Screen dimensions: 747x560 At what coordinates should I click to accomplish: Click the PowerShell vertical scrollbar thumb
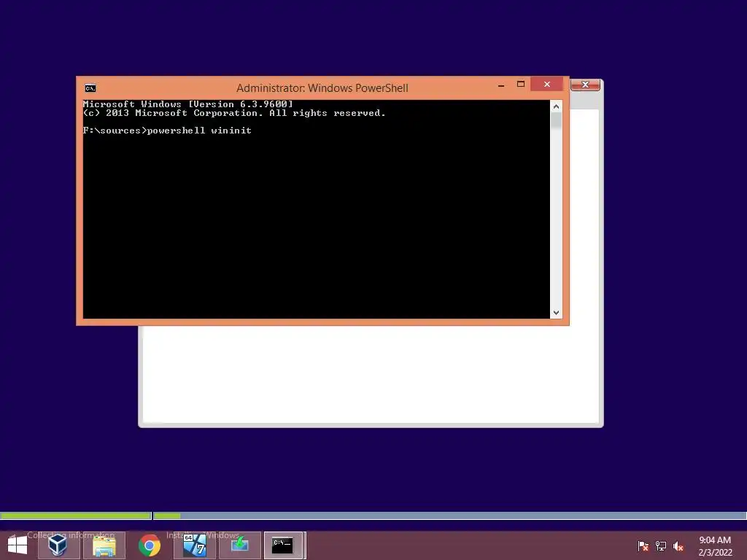556,121
